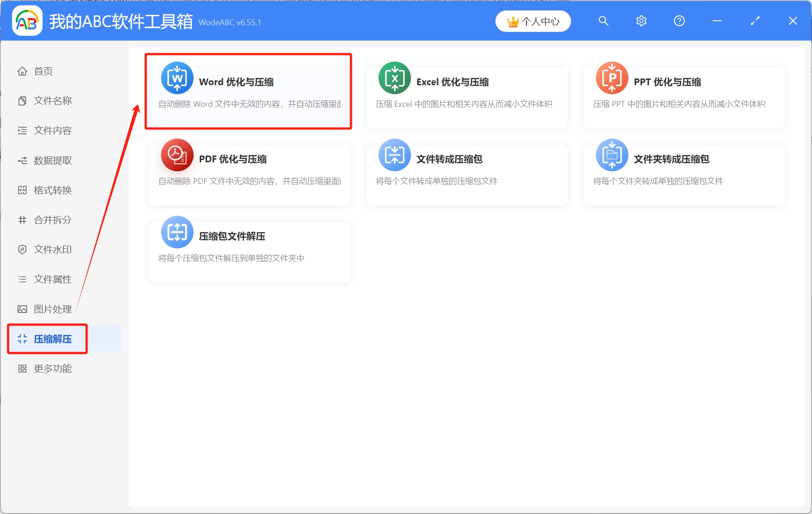Open Excel 优化与压缩 card title
Viewport: 812px width, 514px height.
point(452,82)
